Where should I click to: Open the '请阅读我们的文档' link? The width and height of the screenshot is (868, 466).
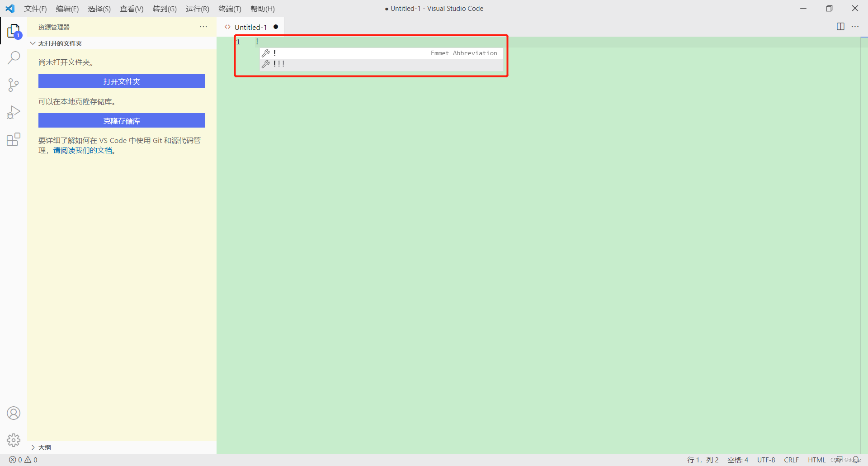tap(82, 150)
